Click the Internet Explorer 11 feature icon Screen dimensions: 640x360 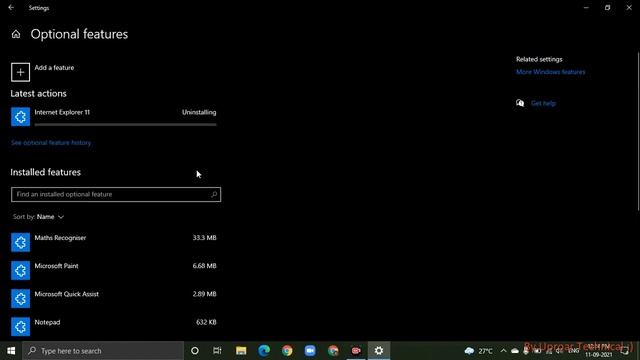pos(20,117)
